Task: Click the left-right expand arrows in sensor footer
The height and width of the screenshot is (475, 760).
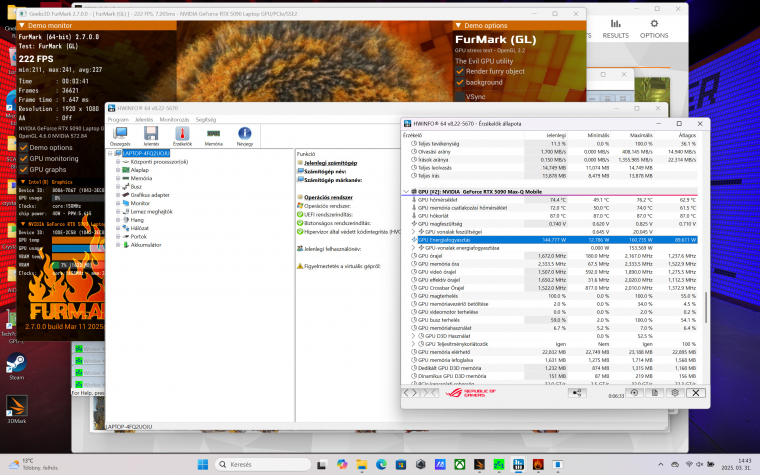Action: pos(411,393)
